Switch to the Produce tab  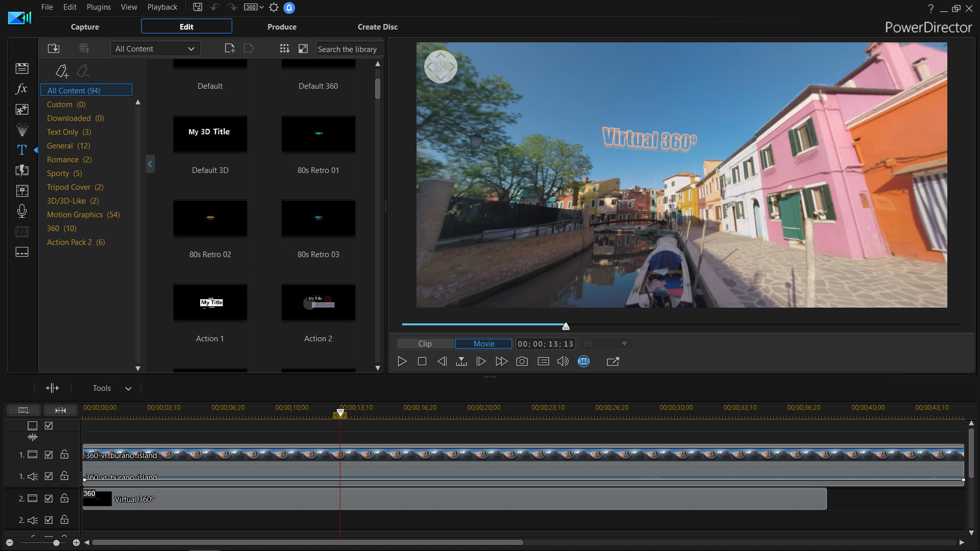click(x=282, y=27)
